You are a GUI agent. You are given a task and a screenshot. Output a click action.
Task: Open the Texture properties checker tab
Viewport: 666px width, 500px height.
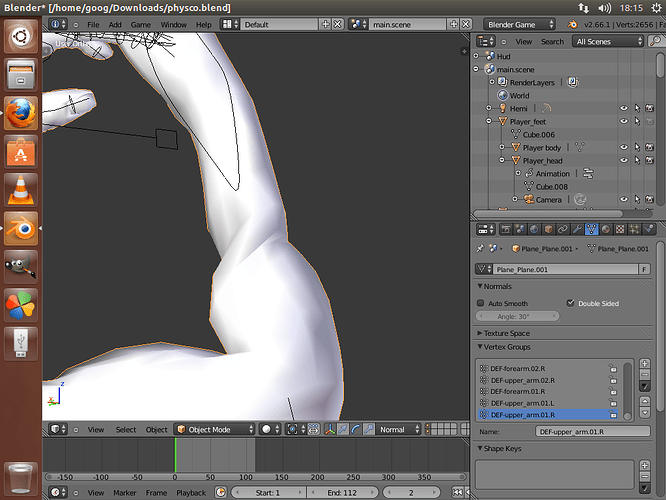[620, 229]
